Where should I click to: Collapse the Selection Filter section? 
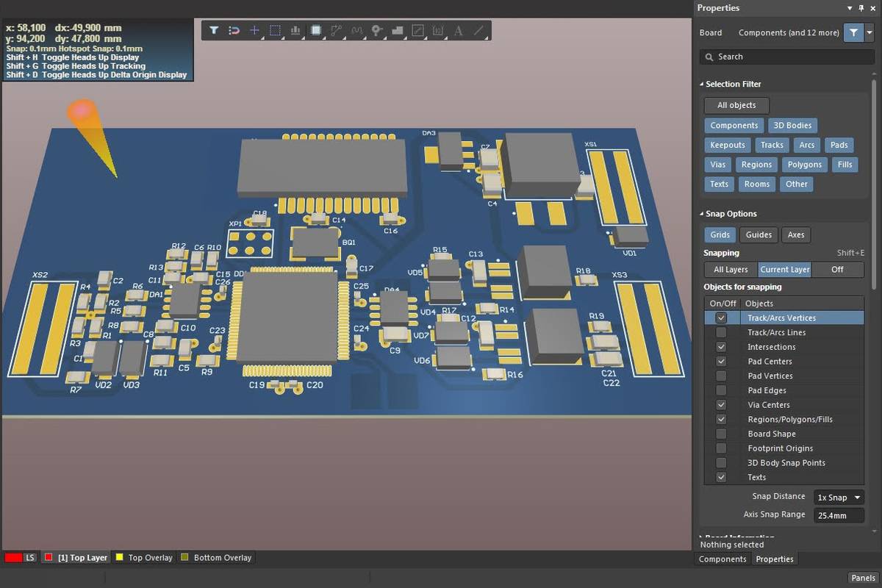tap(702, 85)
